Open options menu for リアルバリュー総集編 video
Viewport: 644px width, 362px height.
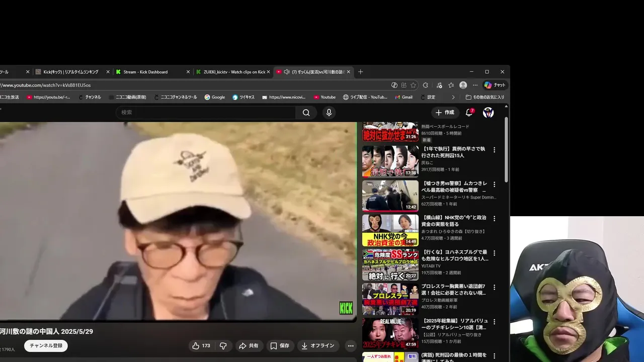[494, 322]
